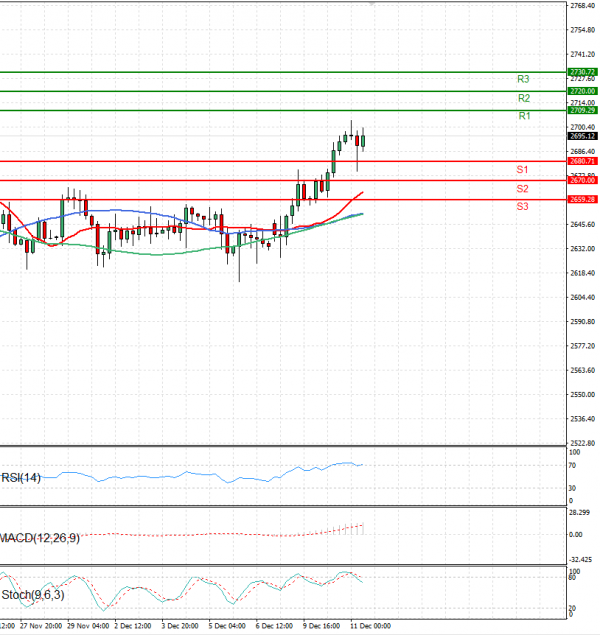600x635 pixels.
Task: Click the R3 green resistance line
Action: (283, 72)
